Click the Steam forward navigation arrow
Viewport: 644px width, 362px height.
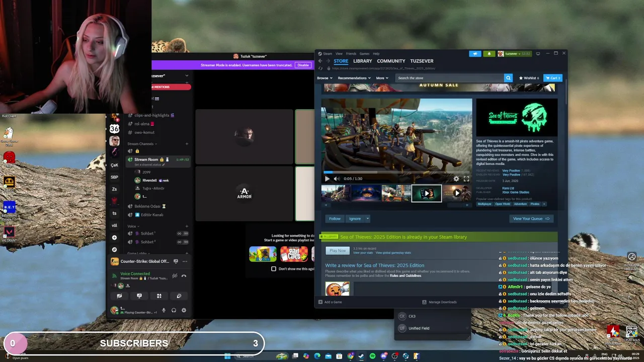pos(328,61)
